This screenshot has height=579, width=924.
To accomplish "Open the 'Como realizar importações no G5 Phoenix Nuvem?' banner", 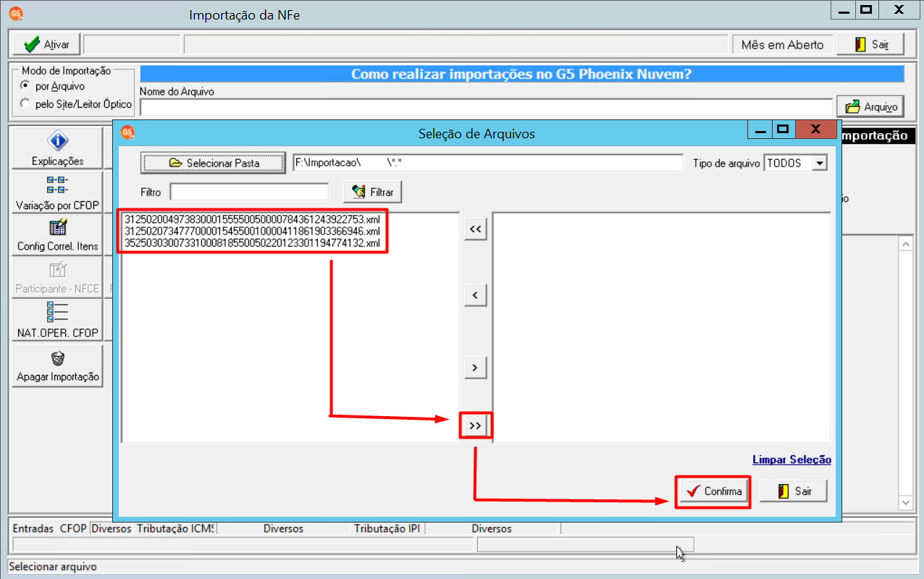I will click(521, 74).
